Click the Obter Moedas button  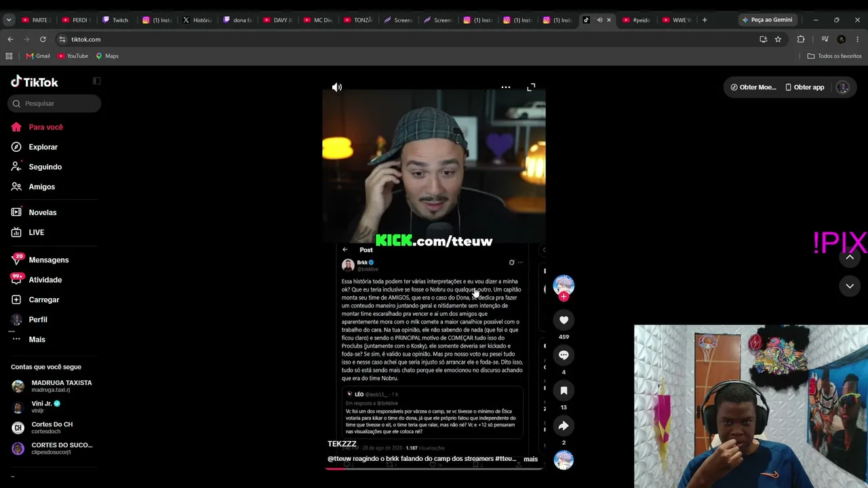[x=753, y=87]
